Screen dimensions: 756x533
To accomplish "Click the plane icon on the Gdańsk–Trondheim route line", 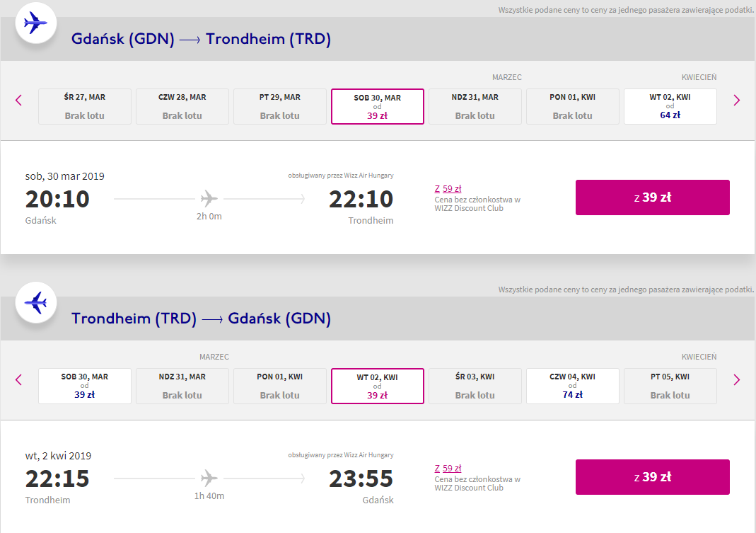I will click(209, 198).
